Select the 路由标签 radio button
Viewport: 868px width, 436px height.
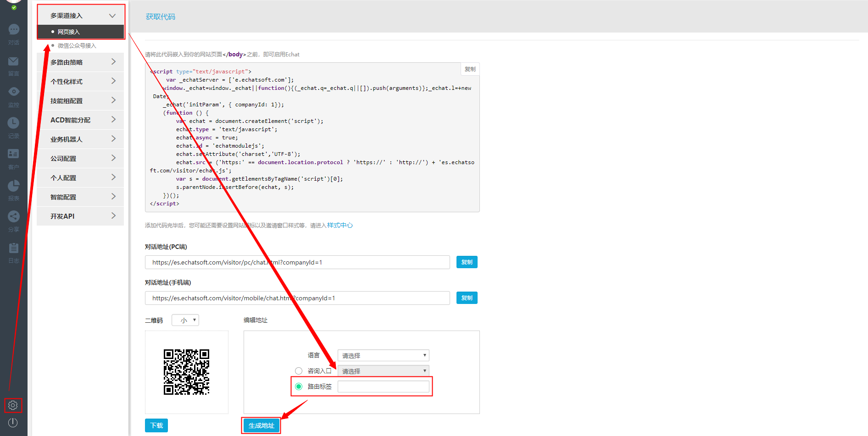click(299, 386)
